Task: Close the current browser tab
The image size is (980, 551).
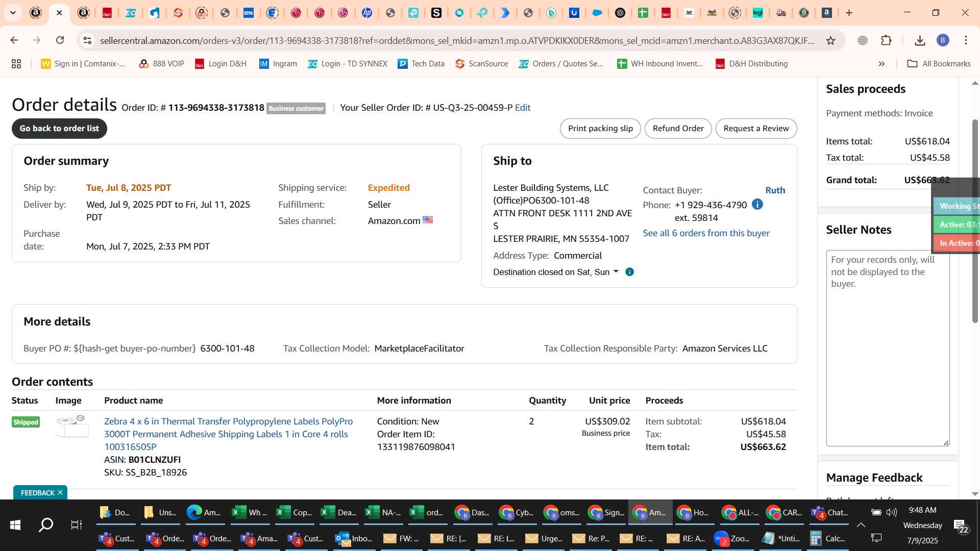Action: [x=59, y=13]
